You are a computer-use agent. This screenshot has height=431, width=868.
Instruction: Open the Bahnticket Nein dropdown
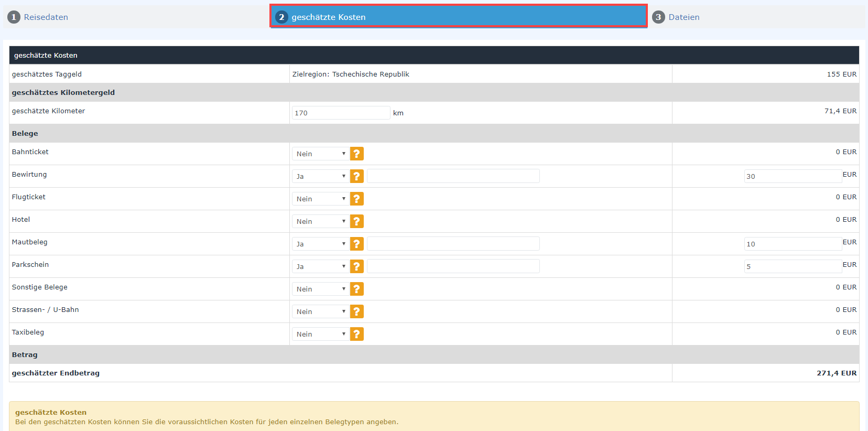pyautogui.click(x=320, y=154)
